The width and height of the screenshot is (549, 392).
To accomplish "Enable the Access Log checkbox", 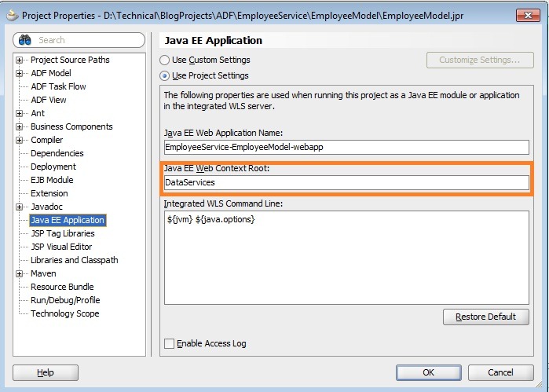I will [169, 343].
